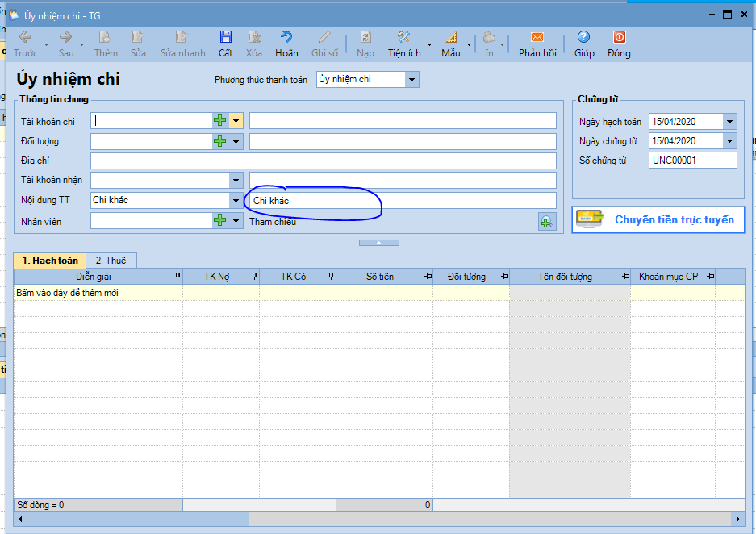Pin the TK Có column
Image resolution: width=756 pixels, height=534 pixels.
click(x=332, y=276)
